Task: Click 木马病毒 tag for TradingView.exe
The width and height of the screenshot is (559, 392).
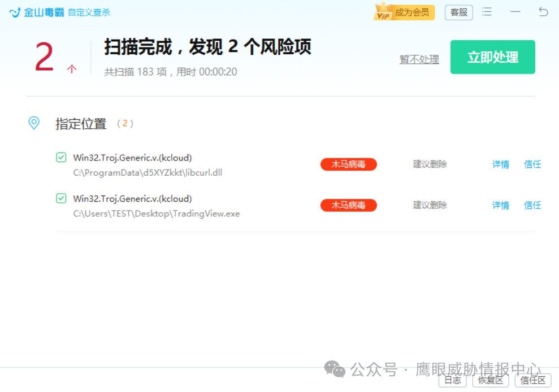Action: pyautogui.click(x=348, y=205)
